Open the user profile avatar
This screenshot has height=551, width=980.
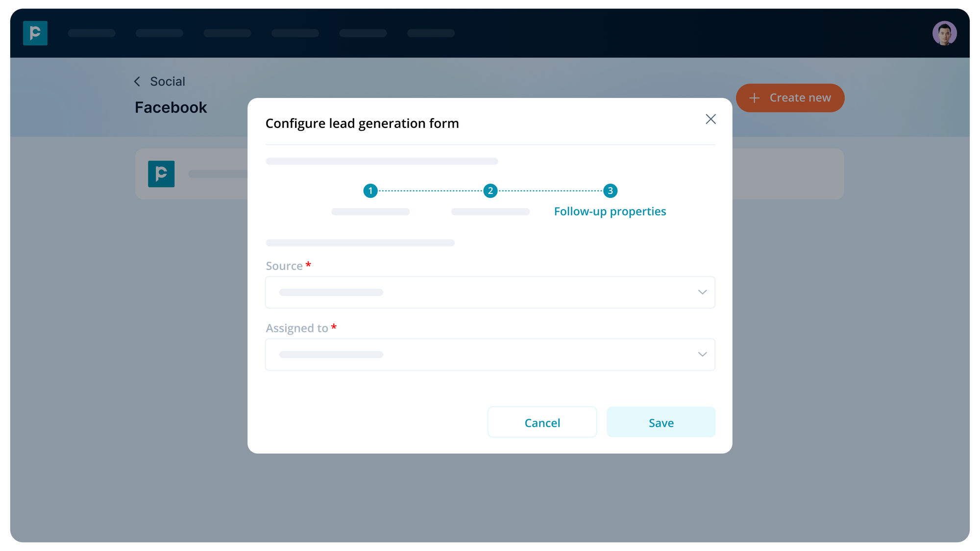pos(944,33)
